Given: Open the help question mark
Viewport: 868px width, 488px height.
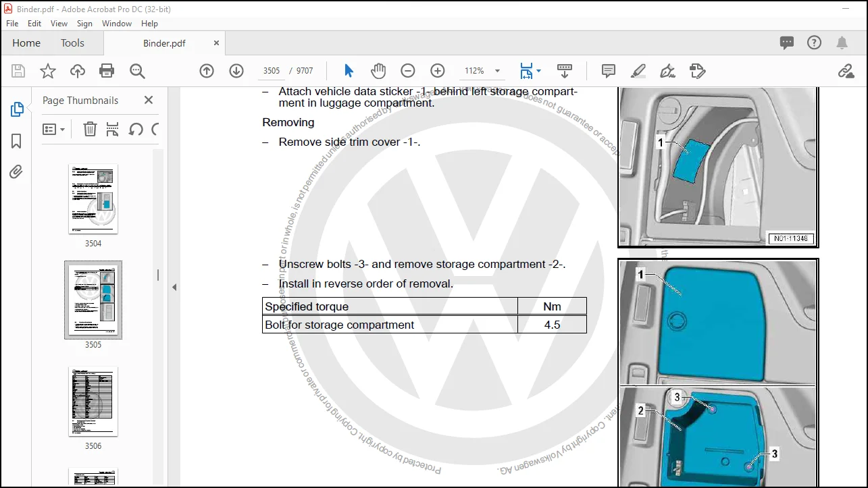Looking at the screenshot, I should (815, 43).
